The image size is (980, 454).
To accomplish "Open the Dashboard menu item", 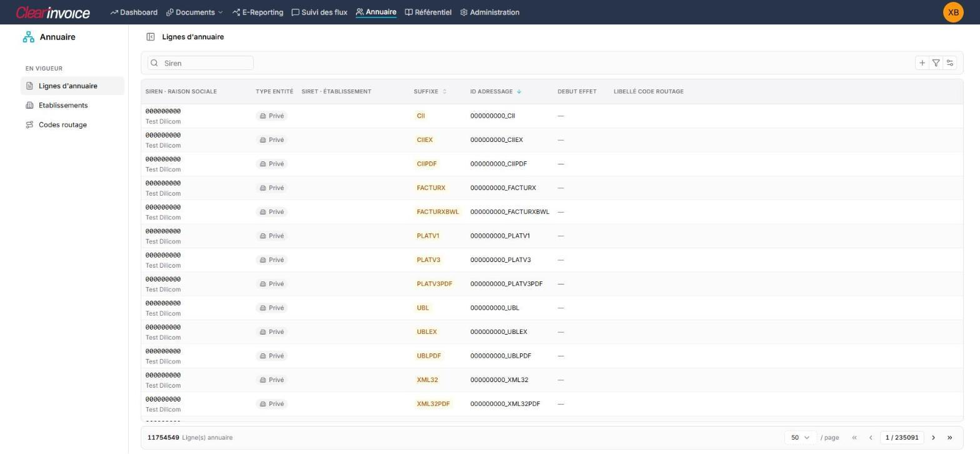I will point(134,13).
